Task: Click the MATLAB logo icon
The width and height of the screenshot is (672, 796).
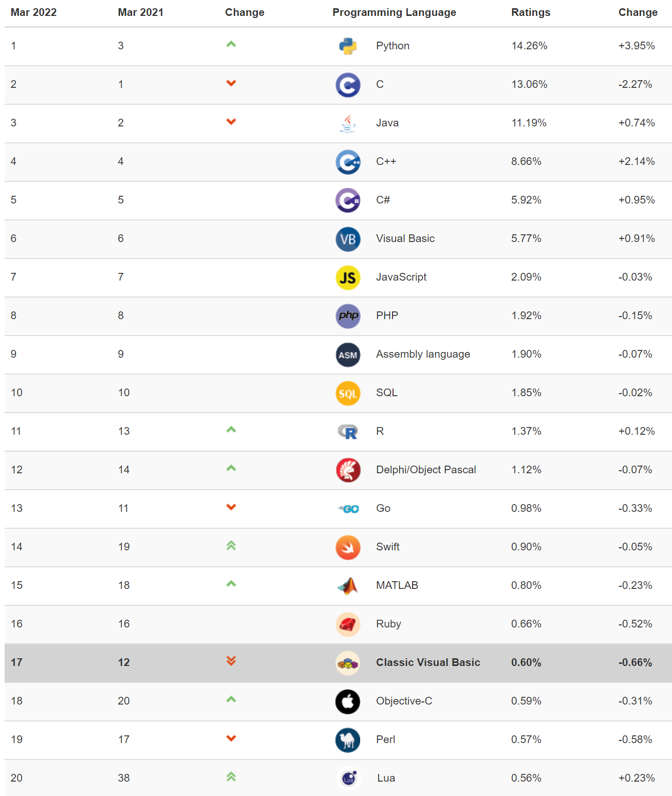Action: (348, 586)
